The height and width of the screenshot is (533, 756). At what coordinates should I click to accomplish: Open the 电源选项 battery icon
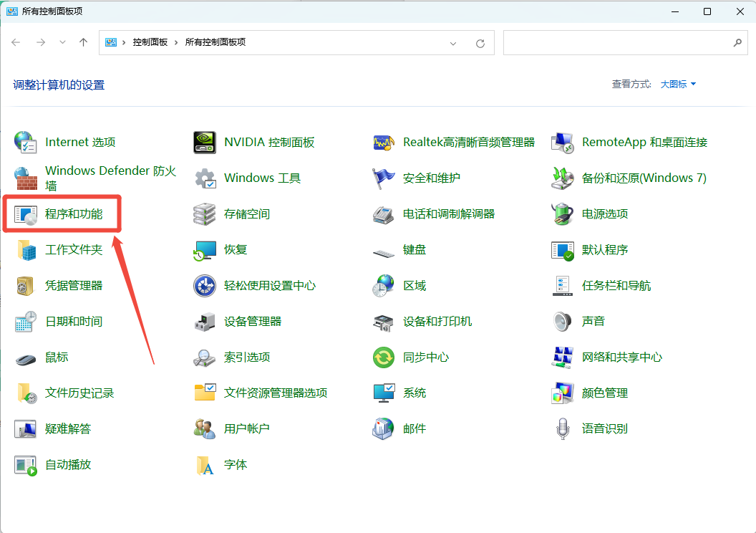(562, 214)
